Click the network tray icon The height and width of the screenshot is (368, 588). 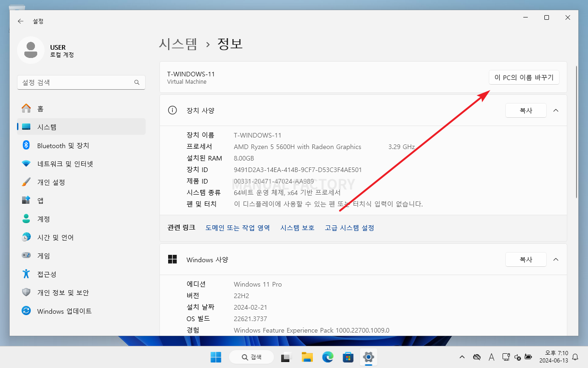pyautogui.click(x=506, y=357)
